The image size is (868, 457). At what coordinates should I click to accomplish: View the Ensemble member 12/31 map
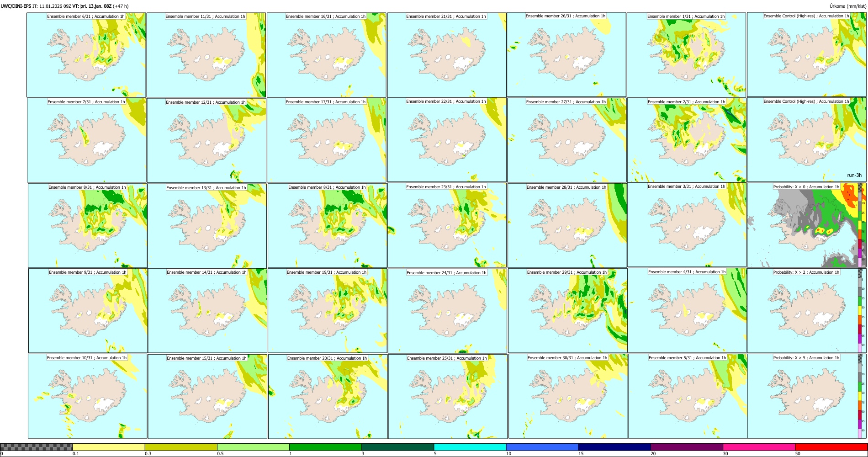(206, 140)
